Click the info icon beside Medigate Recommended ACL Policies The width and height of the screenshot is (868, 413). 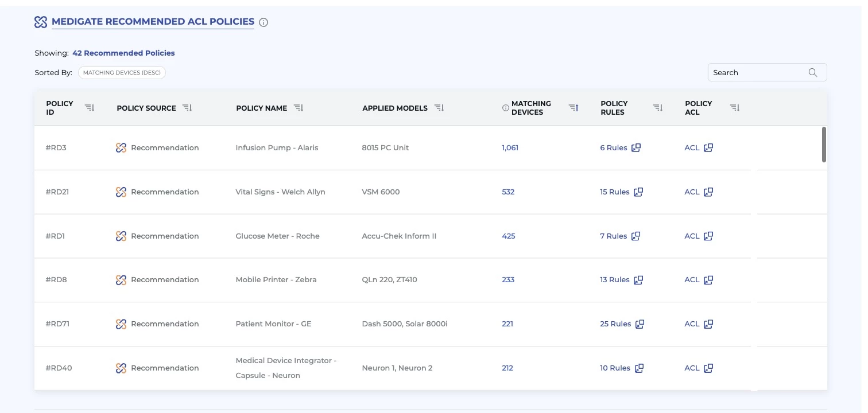263,22
